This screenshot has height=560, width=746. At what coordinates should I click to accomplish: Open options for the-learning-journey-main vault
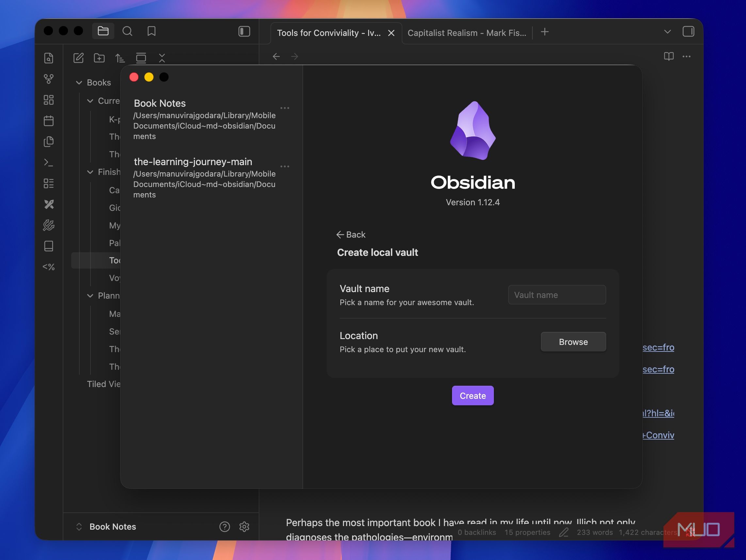tap(284, 166)
